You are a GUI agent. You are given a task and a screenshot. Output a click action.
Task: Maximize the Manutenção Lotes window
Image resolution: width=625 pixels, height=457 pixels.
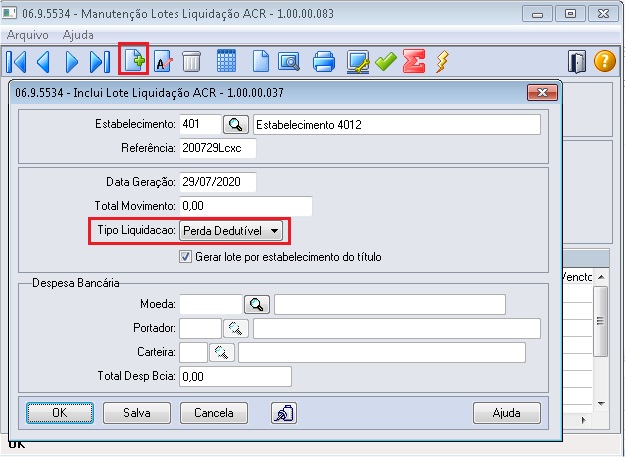570,14
